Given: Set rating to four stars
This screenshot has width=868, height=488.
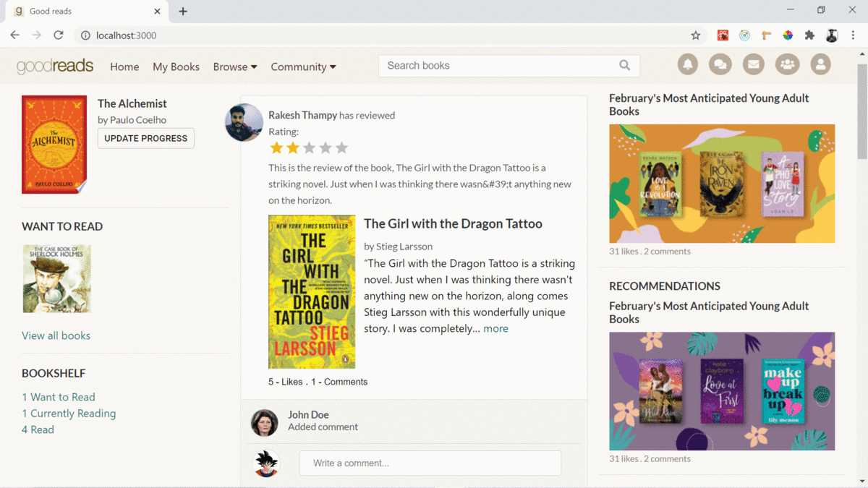Looking at the screenshot, I should [325, 148].
